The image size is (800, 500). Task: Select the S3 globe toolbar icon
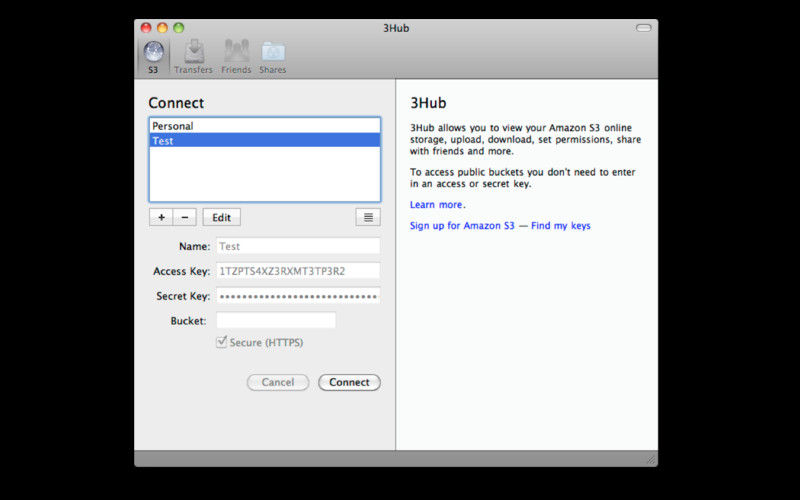click(154, 57)
